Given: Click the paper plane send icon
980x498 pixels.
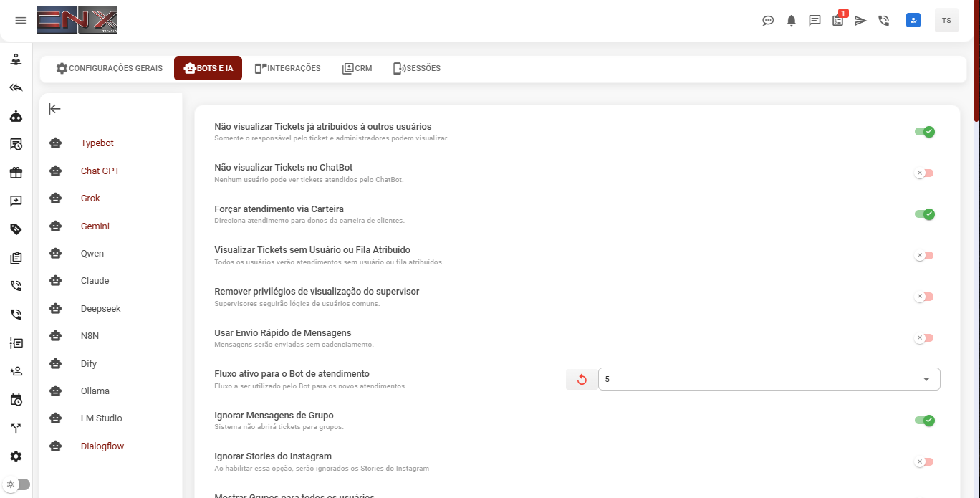Looking at the screenshot, I should click(860, 21).
